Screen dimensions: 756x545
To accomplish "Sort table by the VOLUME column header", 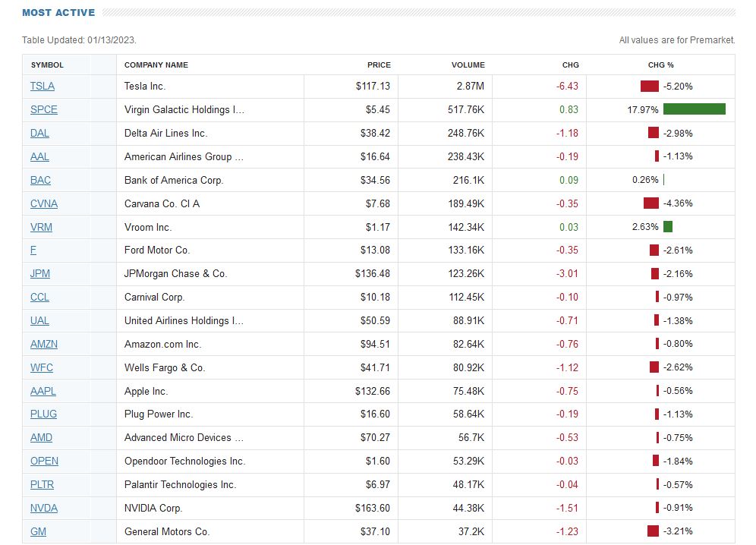I will click(468, 65).
